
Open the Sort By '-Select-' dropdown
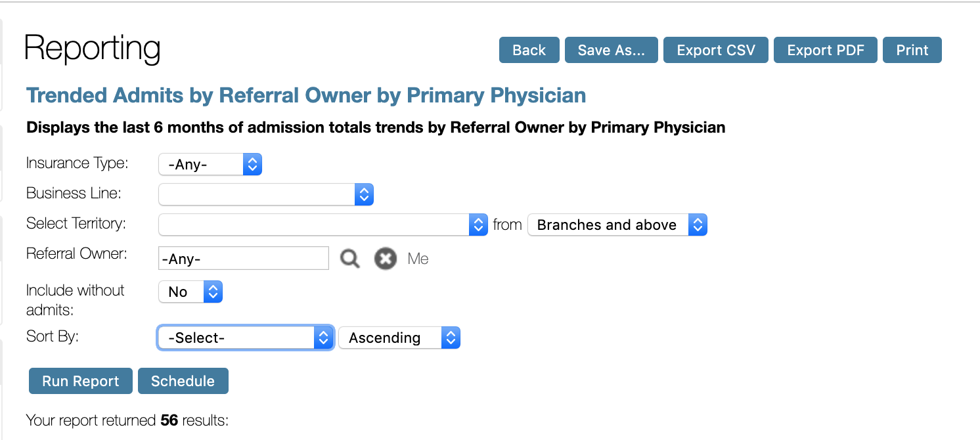tap(246, 338)
